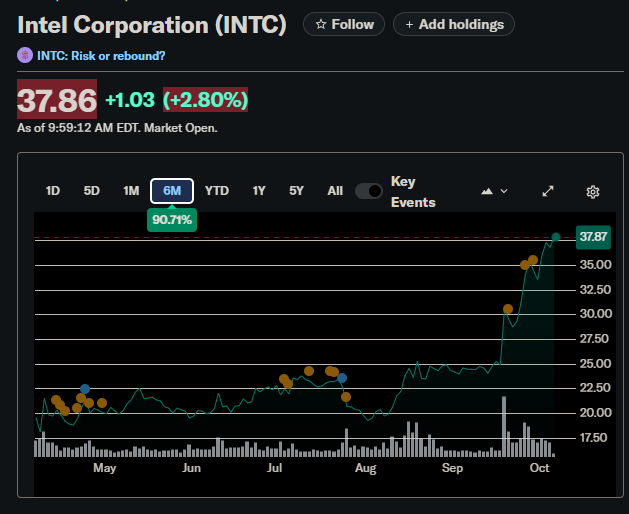This screenshot has height=514, width=629.
Task: Click the star Follow button
Action: click(x=344, y=24)
